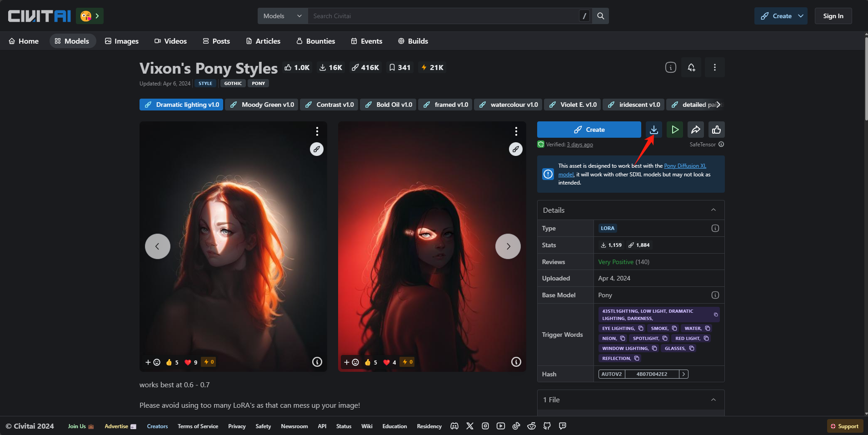This screenshot has width=868, height=435.
Task: Click remix brush icon on the red image
Action: point(516,149)
